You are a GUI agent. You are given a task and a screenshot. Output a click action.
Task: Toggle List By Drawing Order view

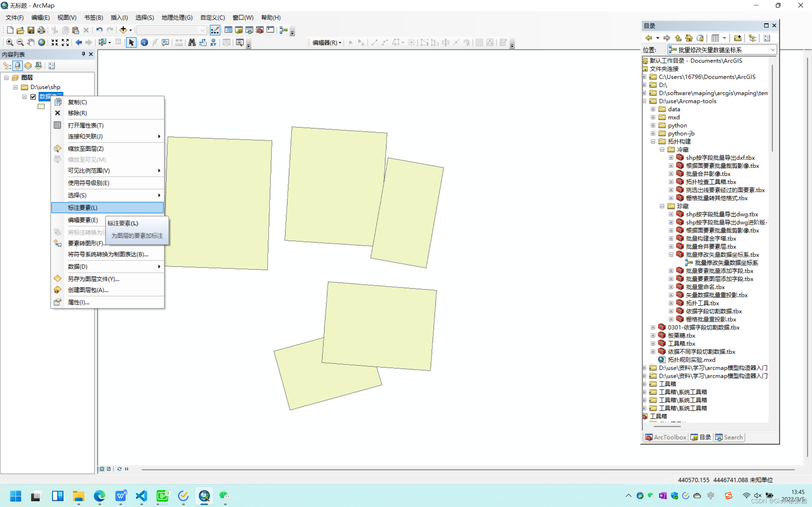[x=7, y=66]
